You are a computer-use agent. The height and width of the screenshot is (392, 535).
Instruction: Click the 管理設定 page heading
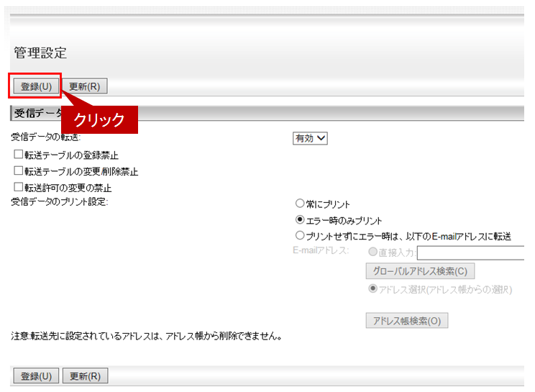40,53
